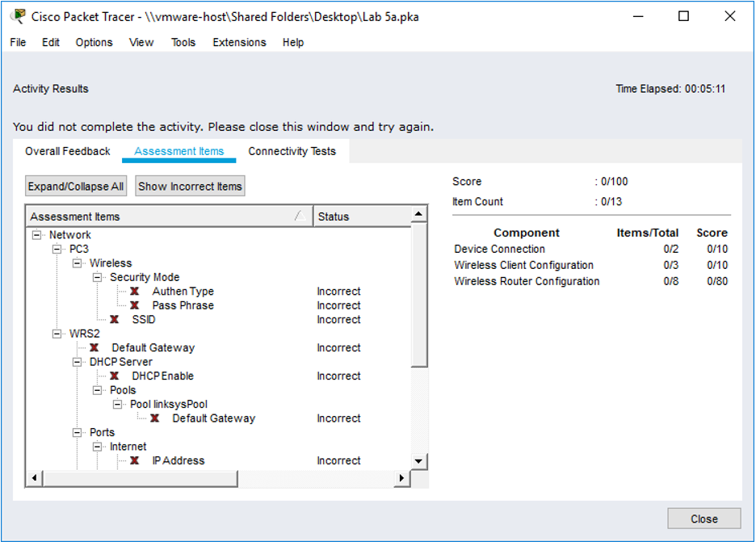Collapse the Network tree node
The height and width of the screenshot is (542, 756).
[x=36, y=235]
